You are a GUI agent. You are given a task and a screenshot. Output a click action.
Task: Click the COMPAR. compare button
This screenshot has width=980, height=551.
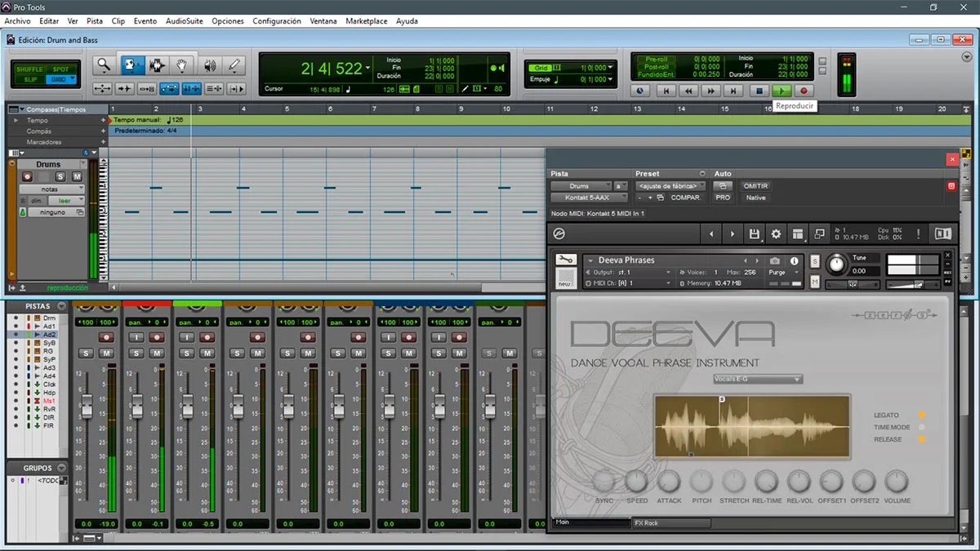pos(685,198)
